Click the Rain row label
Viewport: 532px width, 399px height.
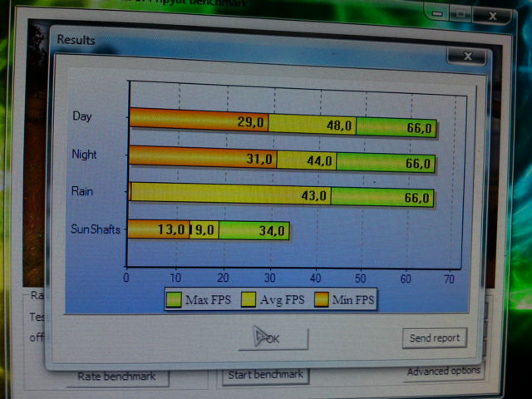point(82,191)
